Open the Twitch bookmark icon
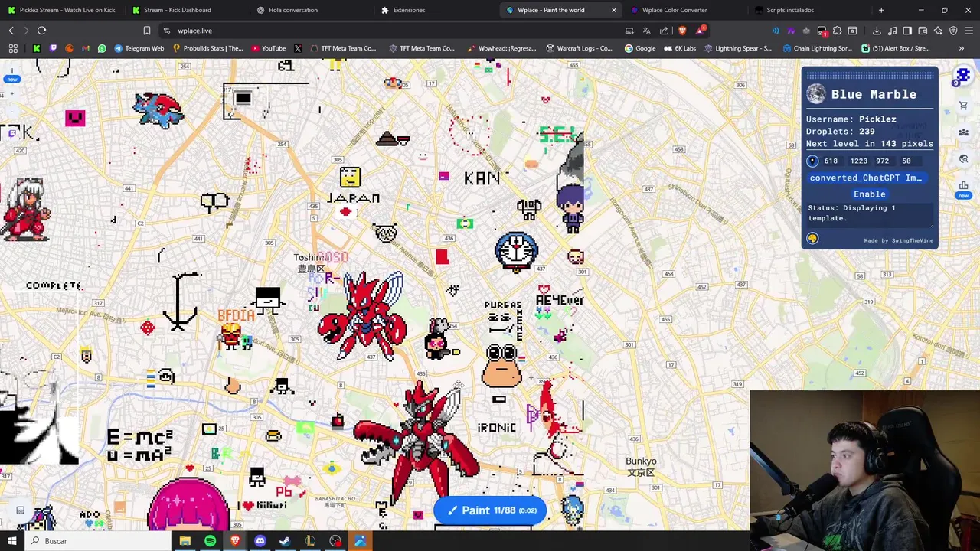980x551 pixels. point(53,48)
